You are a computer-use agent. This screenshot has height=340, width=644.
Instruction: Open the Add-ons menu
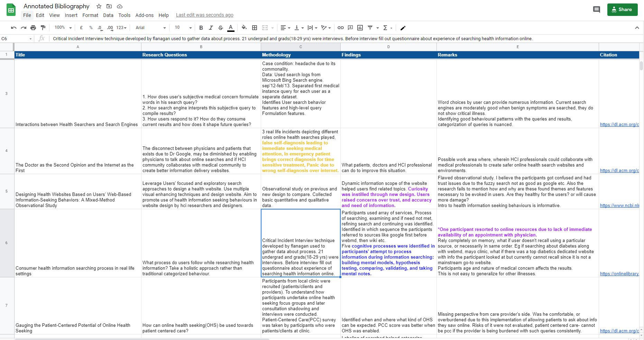(144, 15)
